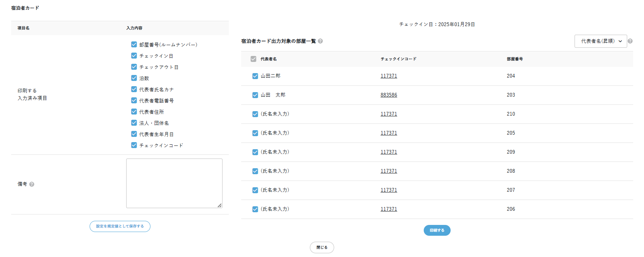The image size is (644, 257).
Task: Click help icon beside 宿泊者カード出力対象の部屋一覧
Action: tap(320, 41)
